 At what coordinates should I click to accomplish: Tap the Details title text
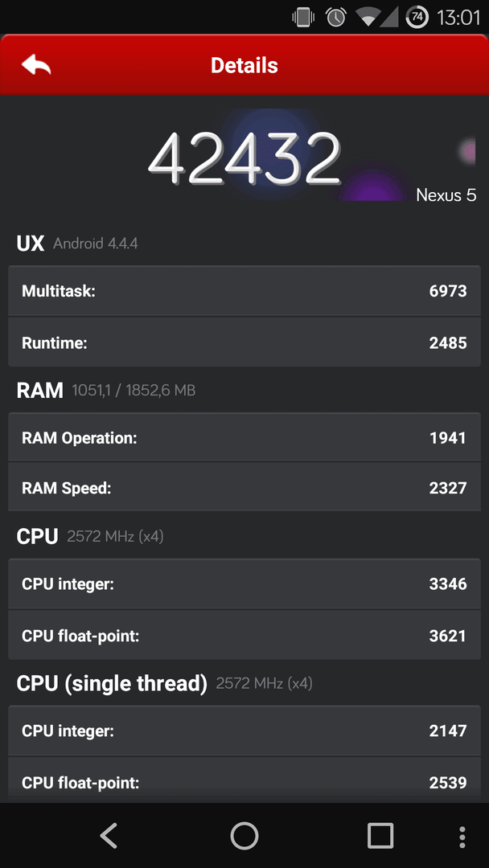(x=244, y=65)
